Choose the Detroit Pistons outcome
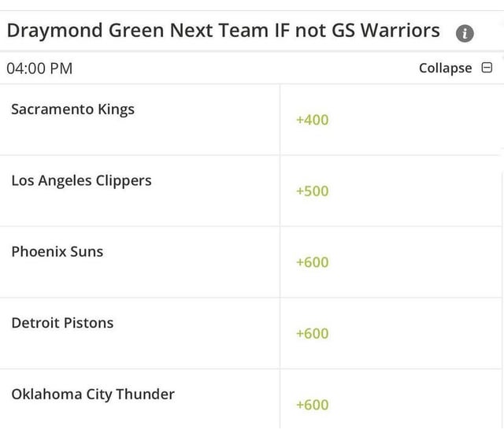Viewport: 504px width, 441px height. (62, 323)
